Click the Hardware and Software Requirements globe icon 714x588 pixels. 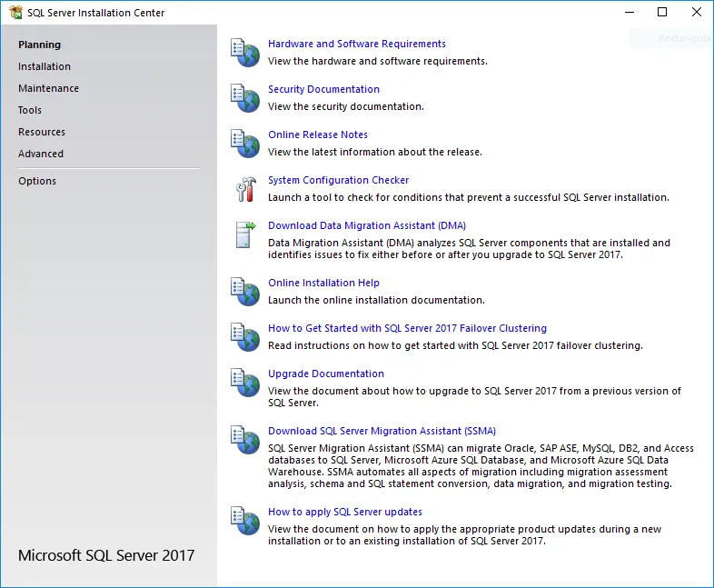click(245, 53)
